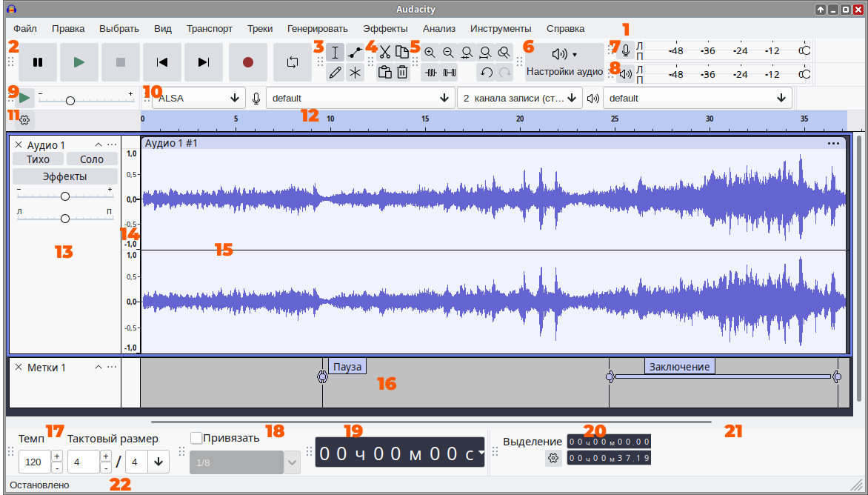Collapse the Метки 1 track

click(x=99, y=367)
